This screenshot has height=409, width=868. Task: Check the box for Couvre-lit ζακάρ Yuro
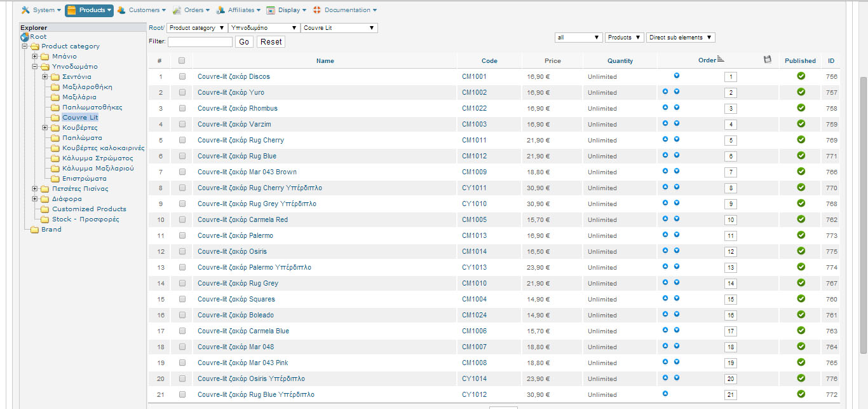coord(182,92)
